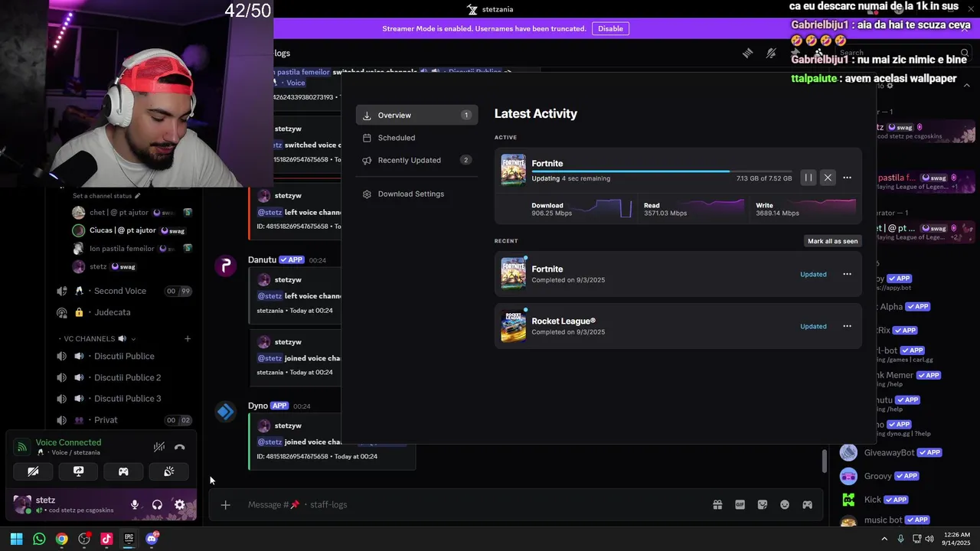
Task: Click Danutu bot name in chat
Action: tap(262, 260)
